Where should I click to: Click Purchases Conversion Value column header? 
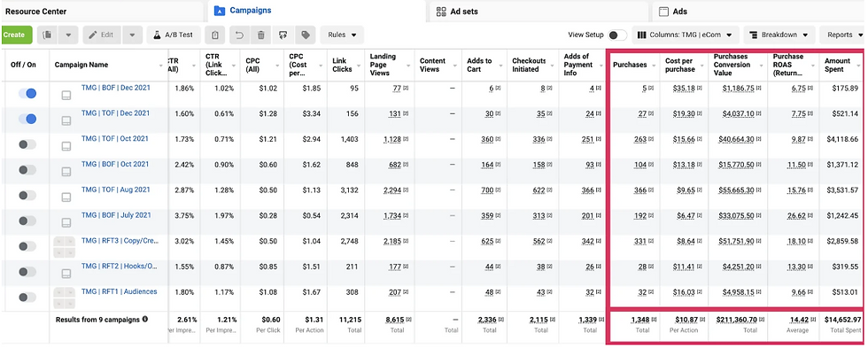(x=732, y=65)
